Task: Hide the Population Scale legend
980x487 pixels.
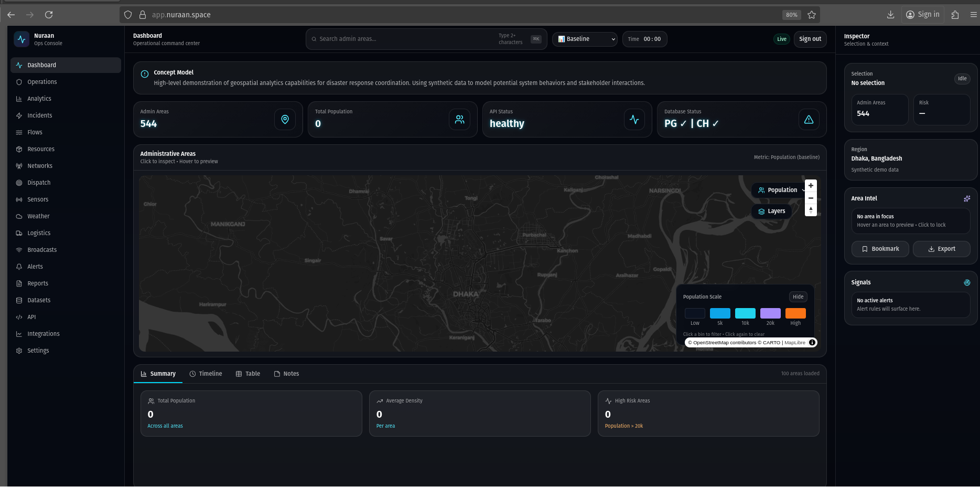Action: coord(798,297)
